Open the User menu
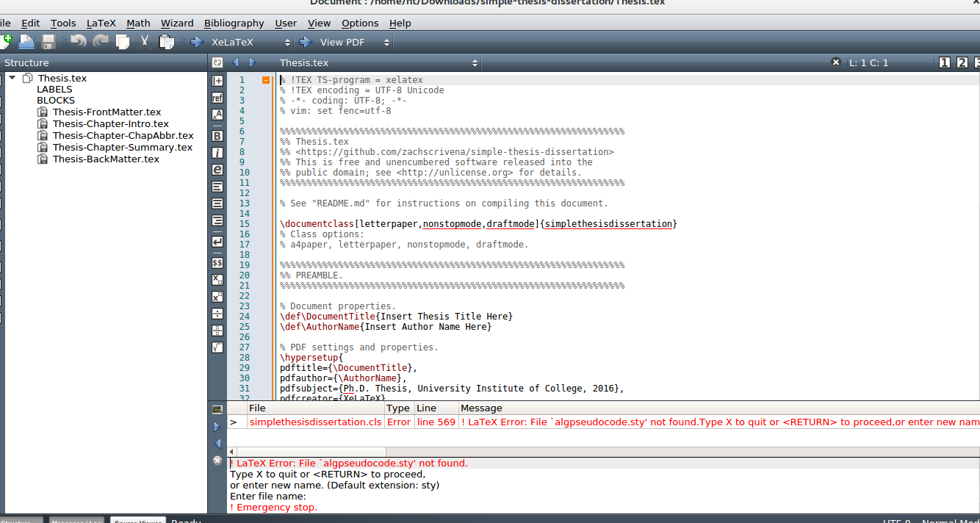 pyautogui.click(x=286, y=23)
